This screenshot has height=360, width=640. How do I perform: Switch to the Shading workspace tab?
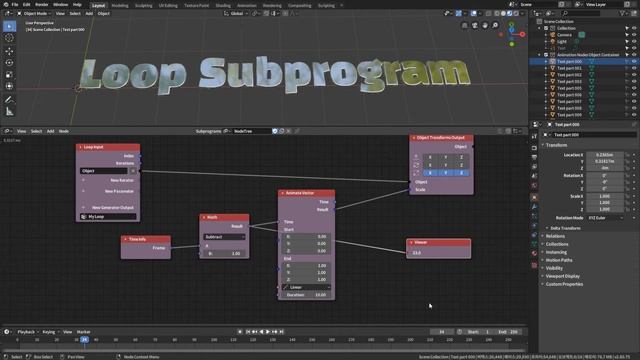(223, 6)
